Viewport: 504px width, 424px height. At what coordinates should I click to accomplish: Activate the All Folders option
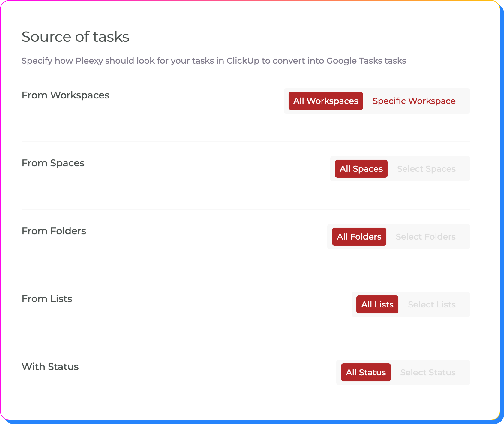(359, 237)
